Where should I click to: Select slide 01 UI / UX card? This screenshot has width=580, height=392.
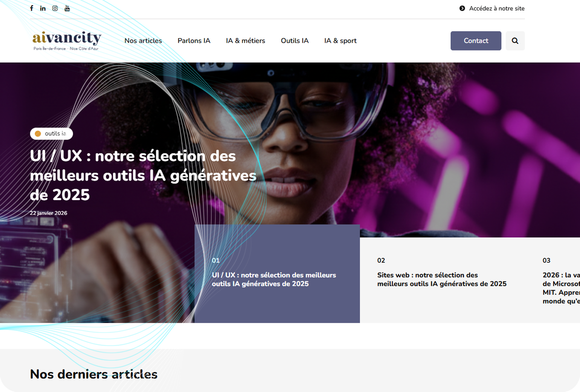[277, 274]
